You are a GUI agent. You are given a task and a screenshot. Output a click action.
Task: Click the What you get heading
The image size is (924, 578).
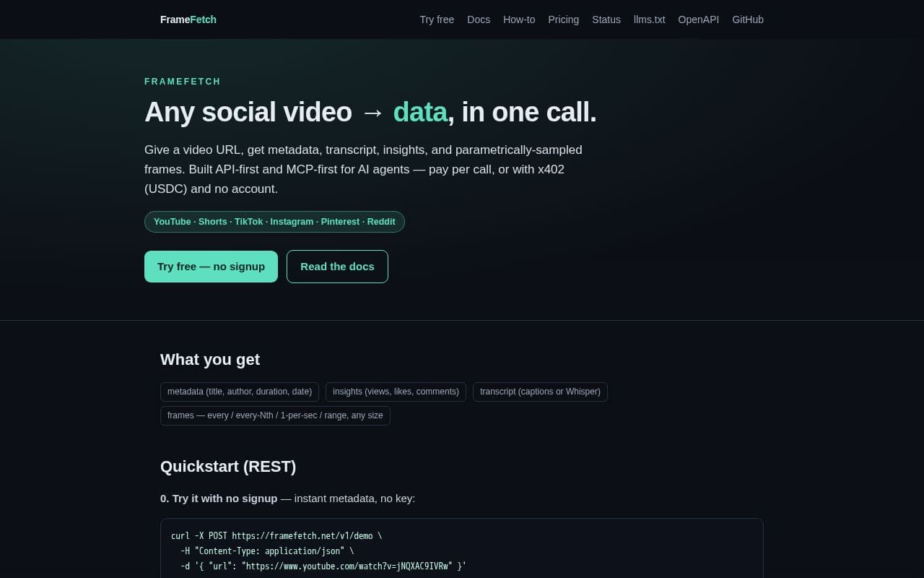tap(210, 360)
